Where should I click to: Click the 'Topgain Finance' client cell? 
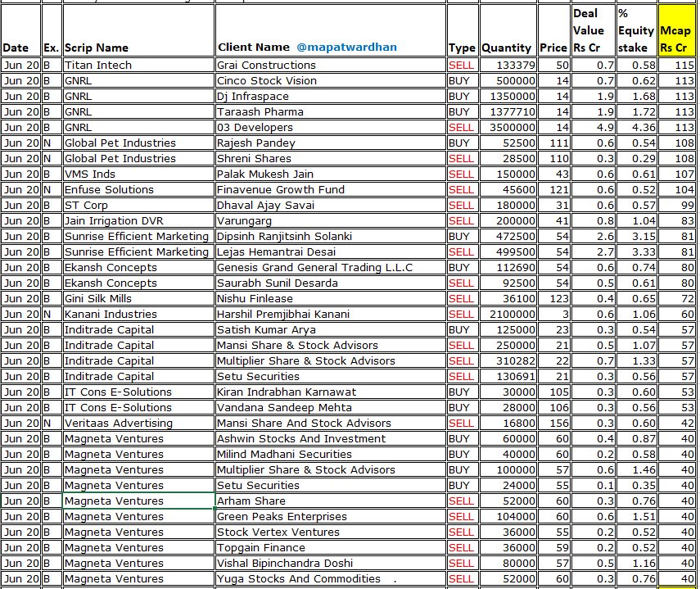[x=331, y=548]
